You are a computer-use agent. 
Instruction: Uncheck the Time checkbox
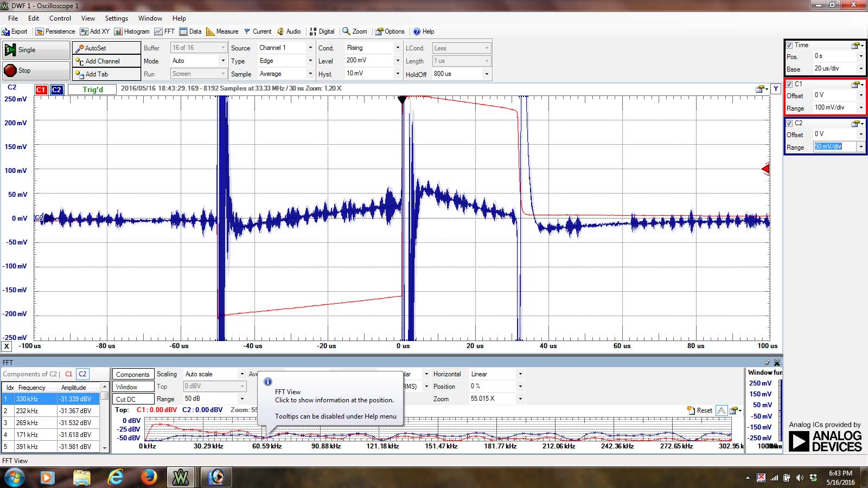click(789, 45)
